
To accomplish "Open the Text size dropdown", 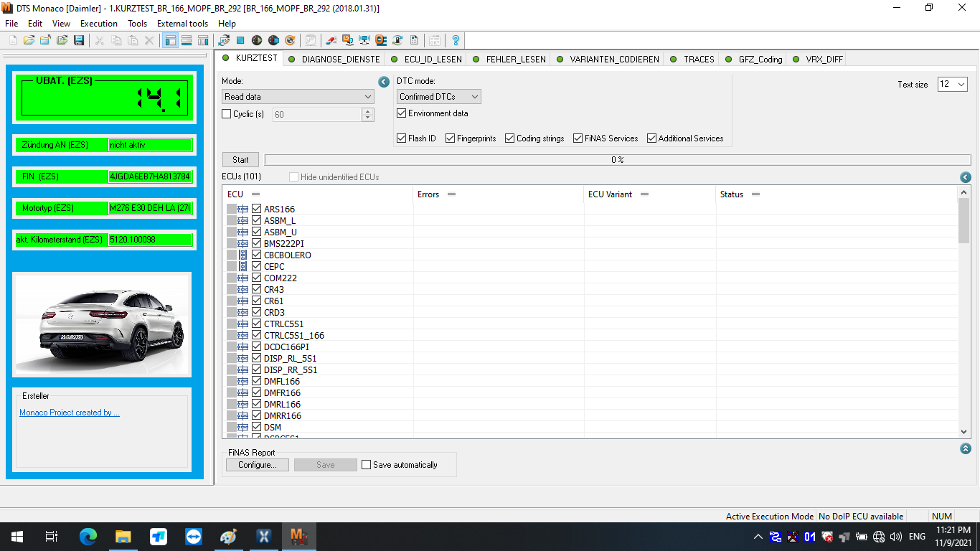I will coord(952,84).
